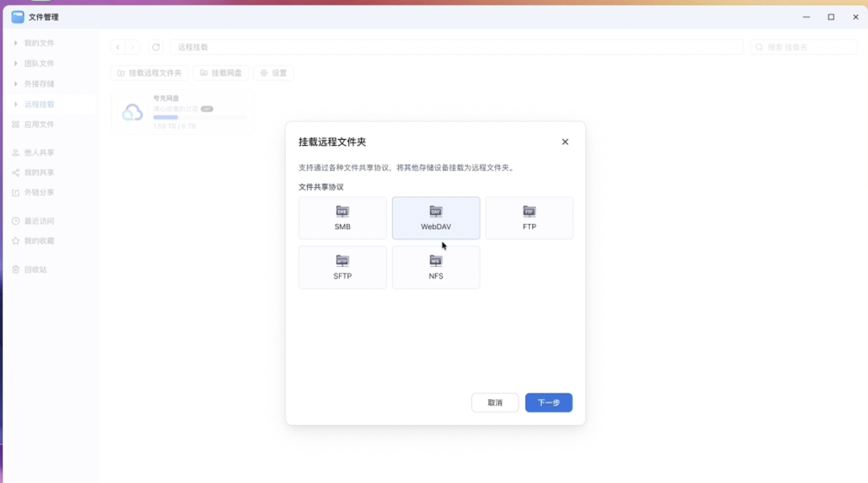868x483 pixels.
Task: Open 他人共享 in the sidebar
Action: pos(39,153)
